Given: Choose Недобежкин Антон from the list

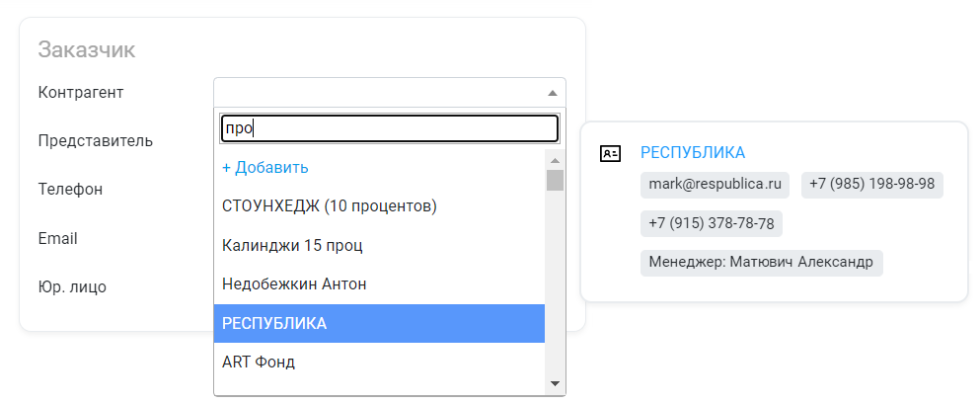Looking at the screenshot, I should pos(379,284).
